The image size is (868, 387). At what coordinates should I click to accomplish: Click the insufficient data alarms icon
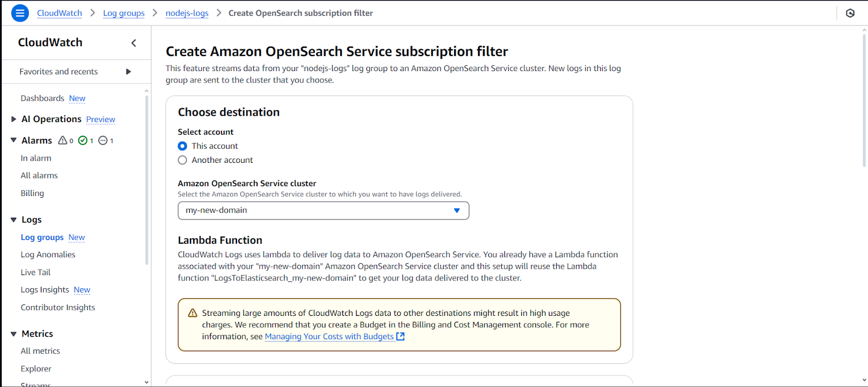pos(103,141)
